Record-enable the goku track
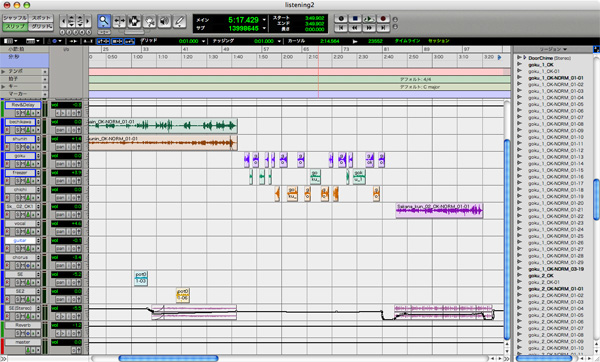Image resolution: width=600 pixels, height=362 pixels. click(7, 164)
